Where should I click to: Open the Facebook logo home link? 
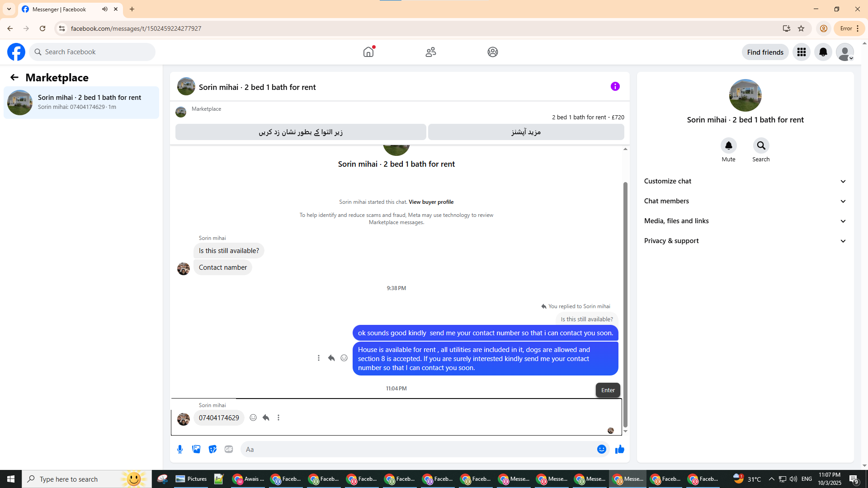(x=16, y=52)
